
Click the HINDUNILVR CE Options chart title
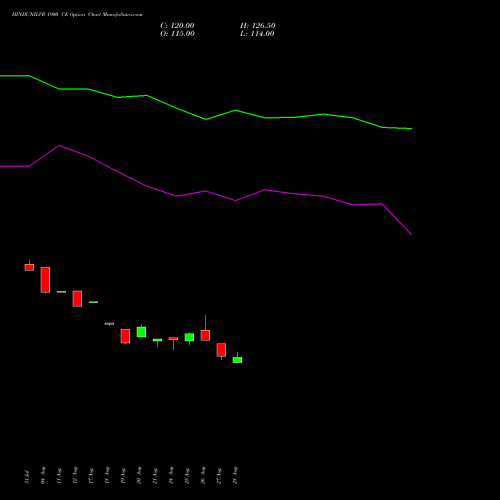click(77, 14)
